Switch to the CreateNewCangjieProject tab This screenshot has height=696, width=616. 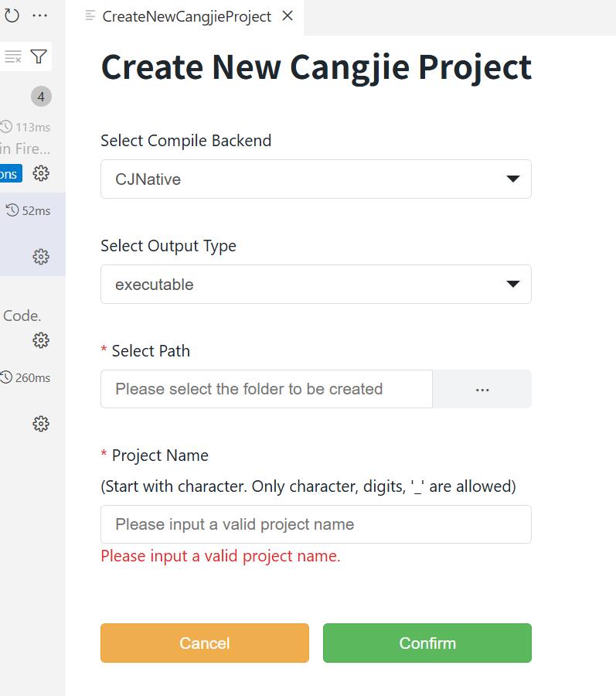186,16
